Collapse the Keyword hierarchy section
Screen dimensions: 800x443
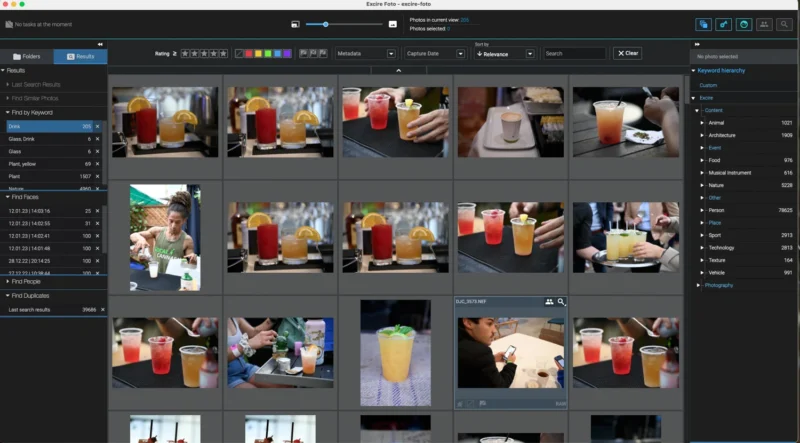pos(693,70)
